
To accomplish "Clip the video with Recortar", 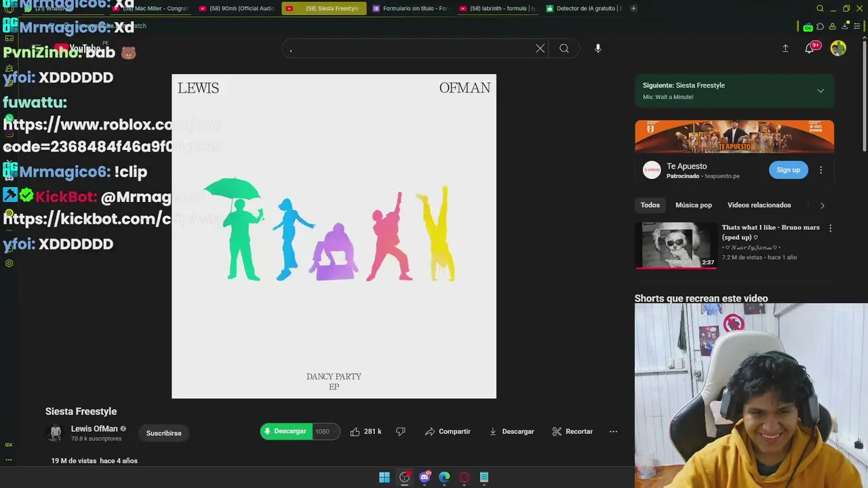I will [572, 432].
